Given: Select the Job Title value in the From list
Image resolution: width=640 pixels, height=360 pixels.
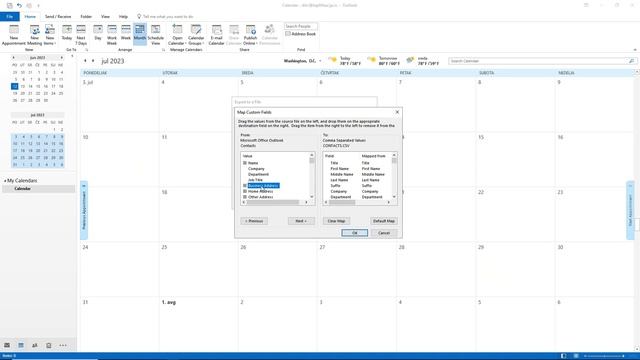Looking at the screenshot, I should point(255,180).
